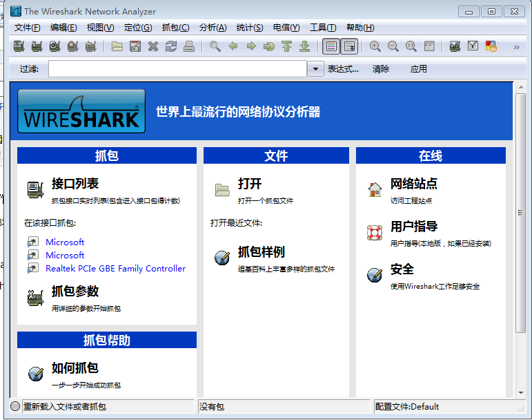This screenshot has width=532, height=420.
Task: Click the list capture interfaces toolbar icon
Action: point(19,46)
